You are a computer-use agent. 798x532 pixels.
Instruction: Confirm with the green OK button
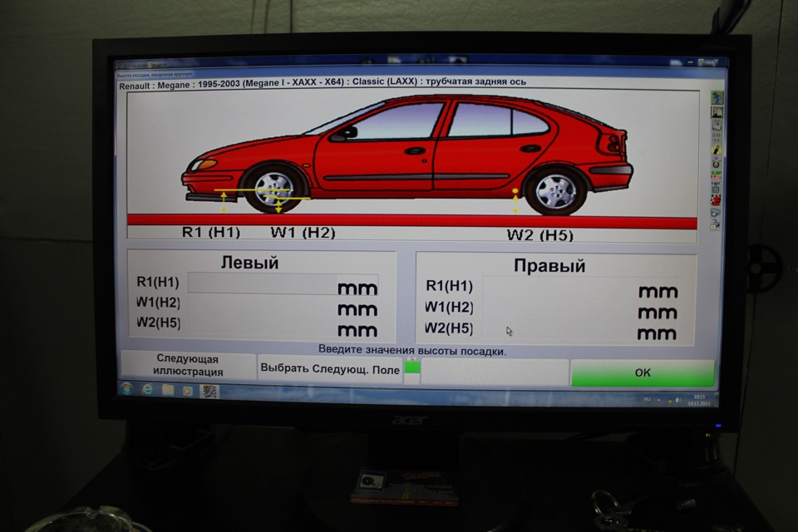coord(643,372)
